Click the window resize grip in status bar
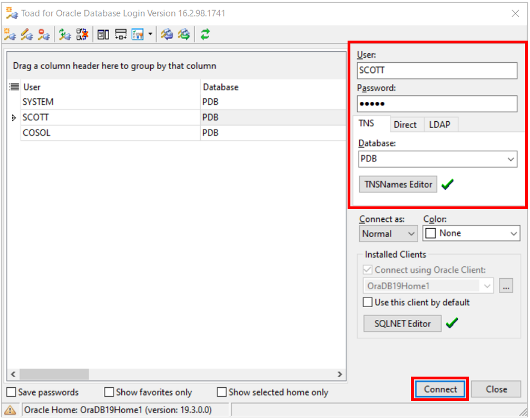The height and width of the screenshot is (420, 530). click(x=523, y=412)
